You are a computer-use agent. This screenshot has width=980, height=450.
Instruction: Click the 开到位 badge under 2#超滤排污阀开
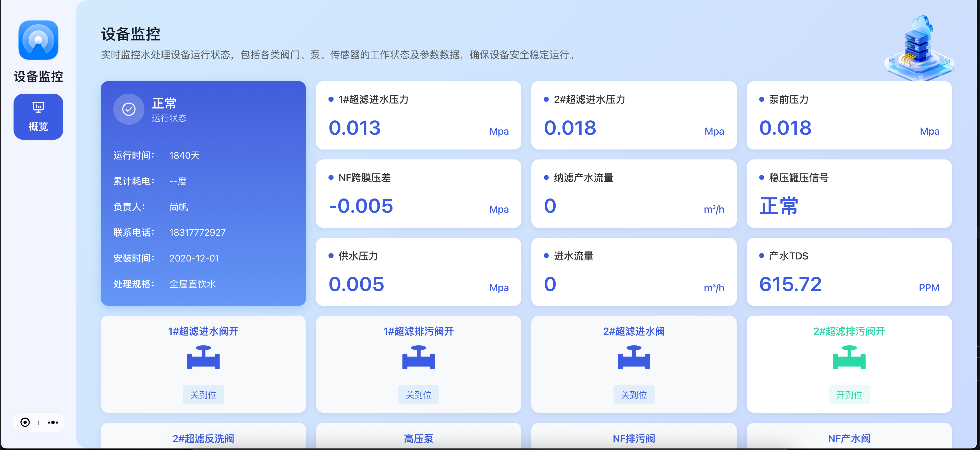pyautogui.click(x=849, y=394)
